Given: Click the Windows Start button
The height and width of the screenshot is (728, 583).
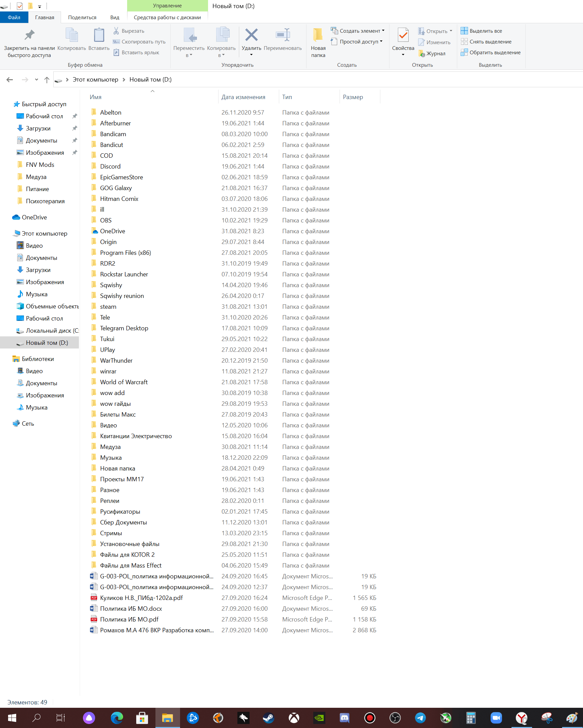Looking at the screenshot, I should pyautogui.click(x=12, y=718).
